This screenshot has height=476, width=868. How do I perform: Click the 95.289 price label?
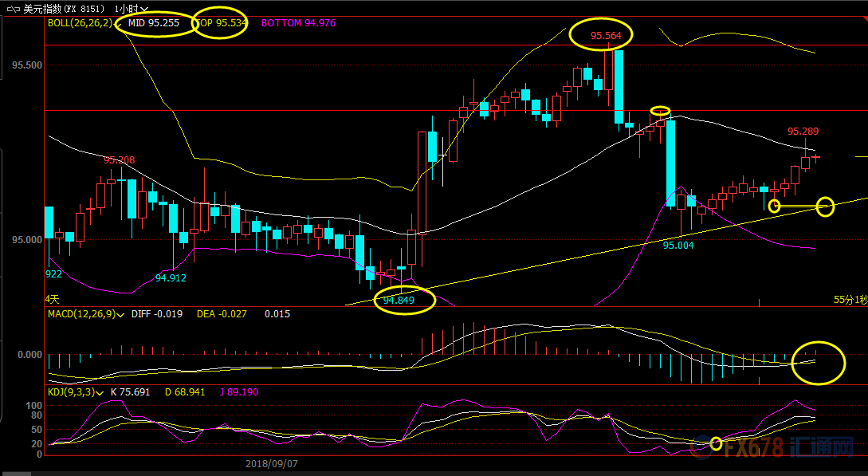[803, 132]
